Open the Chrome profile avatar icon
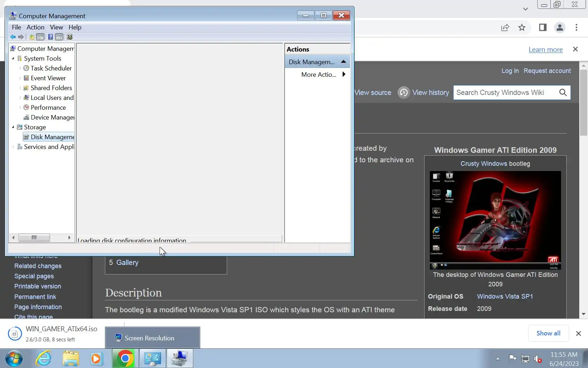Image resolution: width=588 pixels, height=368 pixels. click(x=560, y=27)
